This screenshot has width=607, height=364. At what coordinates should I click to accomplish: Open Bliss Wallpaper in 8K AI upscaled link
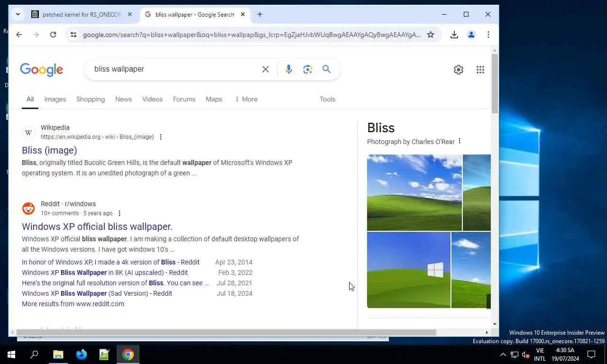coord(105,273)
